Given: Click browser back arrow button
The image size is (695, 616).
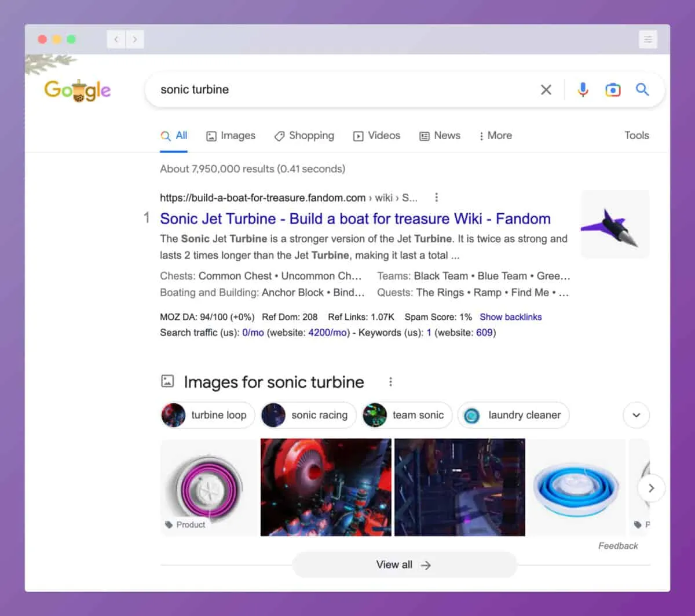Looking at the screenshot, I should (x=116, y=39).
